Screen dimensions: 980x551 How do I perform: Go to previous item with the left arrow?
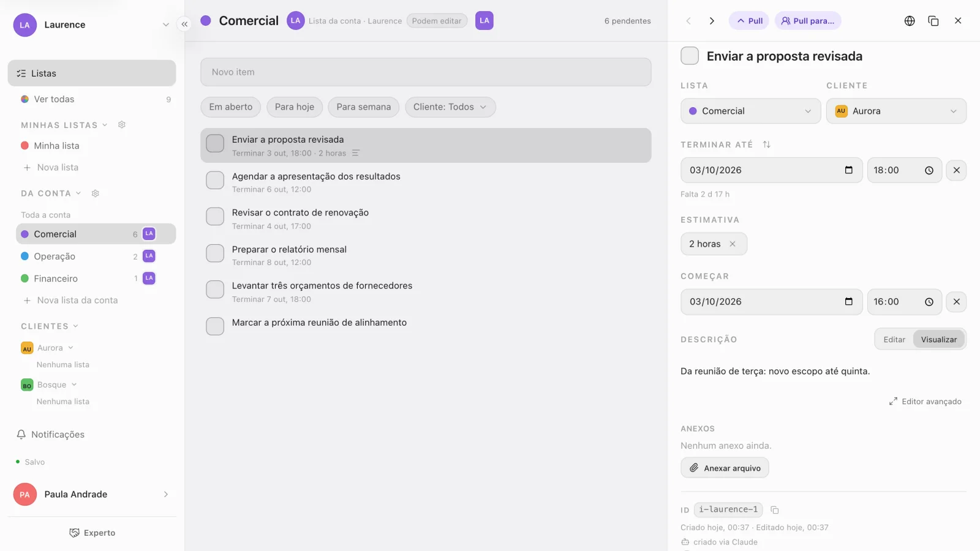tap(688, 21)
